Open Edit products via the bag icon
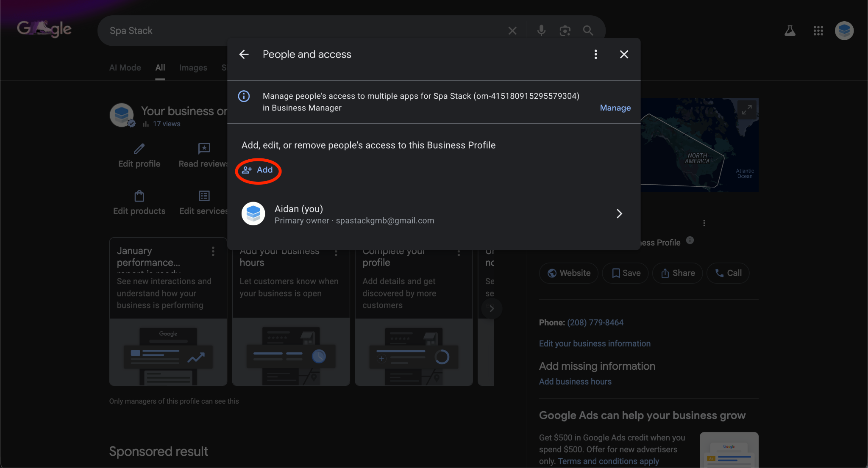Screen dimensions: 868x468 point(139,196)
